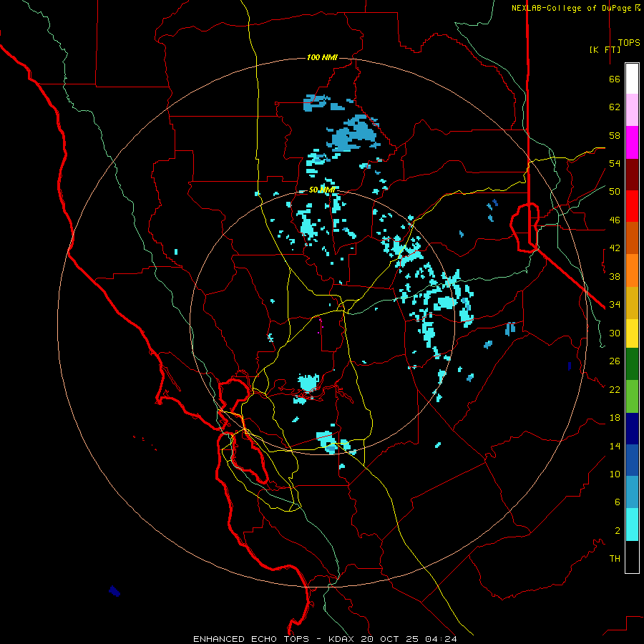Click the legend value '2'
The height and width of the screenshot is (644, 644).
pyautogui.click(x=617, y=531)
